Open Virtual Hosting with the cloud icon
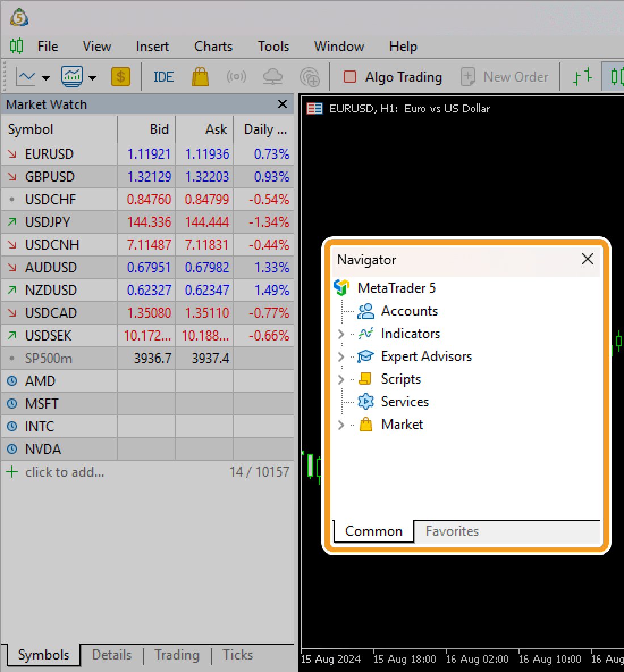 [x=273, y=77]
